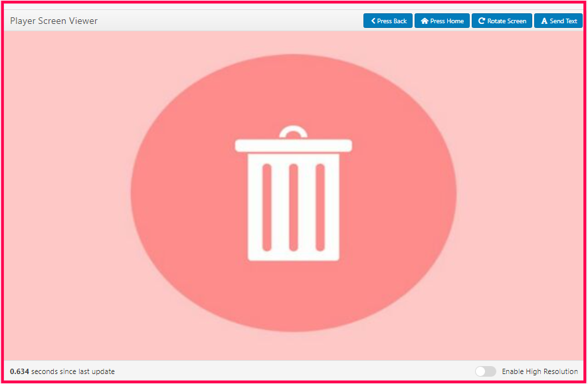588x384 pixels.
Task: Click the "Player Screen Viewer" panel title
Action: coord(54,21)
